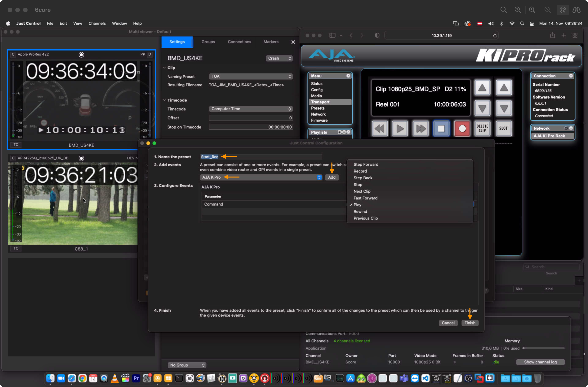Open the Crash dropdown
The width and height of the screenshot is (588, 387).
click(279, 58)
